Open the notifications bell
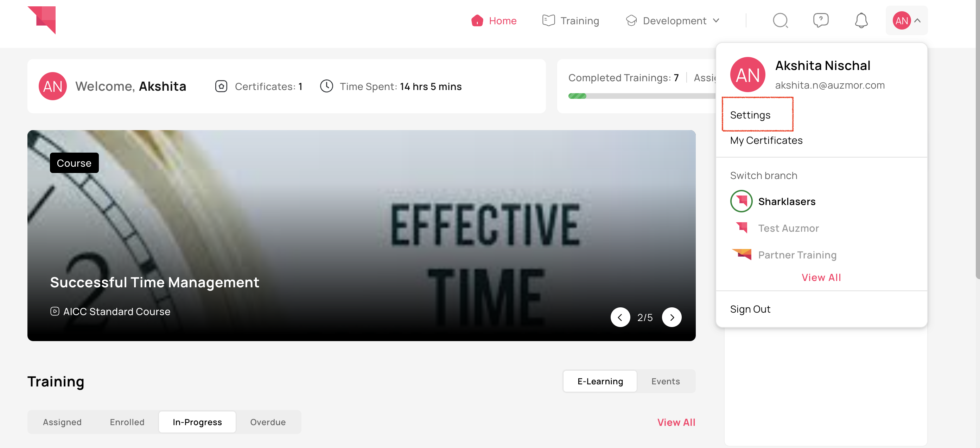980x448 pixels. click(861, 20)
